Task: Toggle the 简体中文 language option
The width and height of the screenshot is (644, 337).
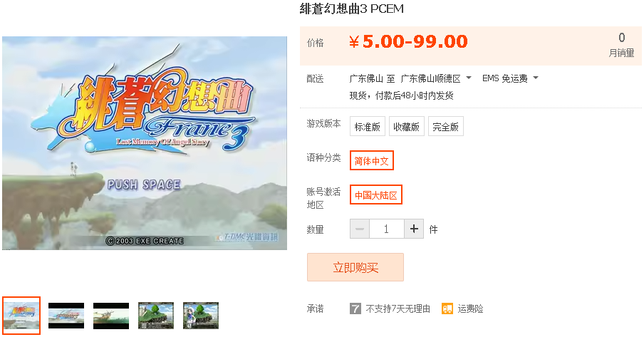Action: coord(372,161)
